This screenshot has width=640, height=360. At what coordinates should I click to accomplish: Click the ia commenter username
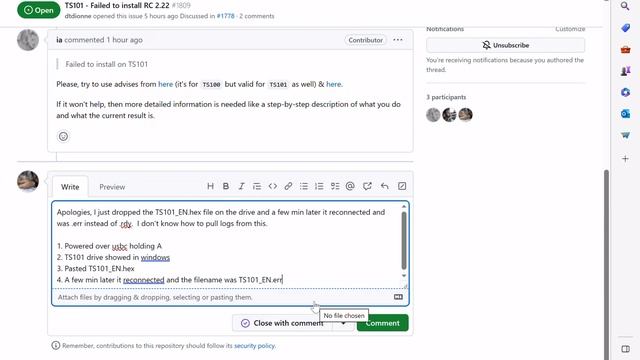pos(59,40)
